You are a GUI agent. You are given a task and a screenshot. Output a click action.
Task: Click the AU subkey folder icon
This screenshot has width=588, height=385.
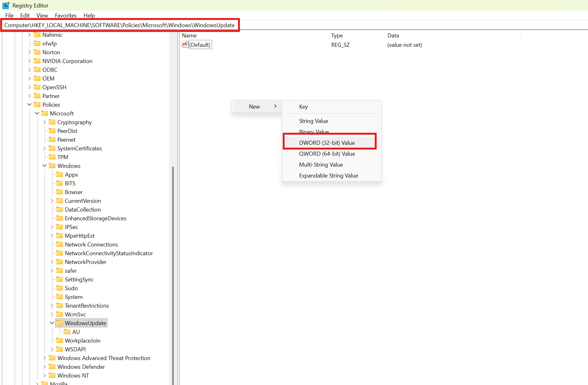[x=67, y=332]
